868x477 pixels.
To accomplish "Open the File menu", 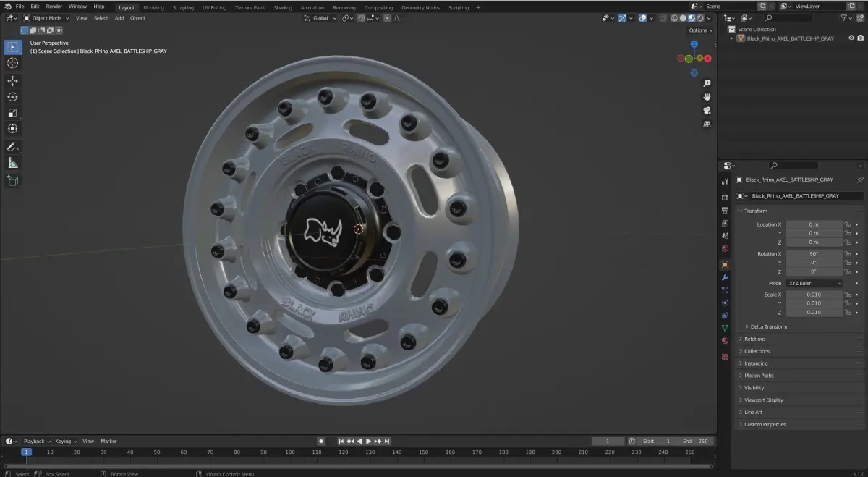I will 20,7.
